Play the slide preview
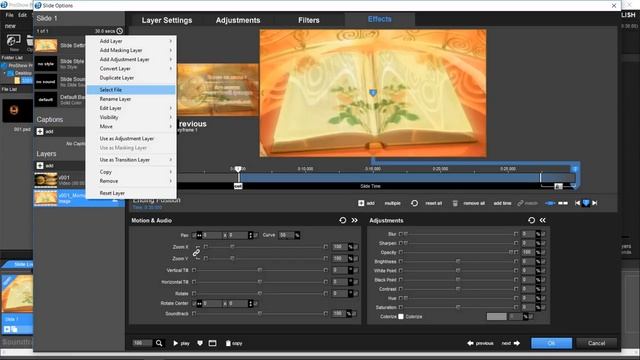640x360 pixels. click(181, 343)
